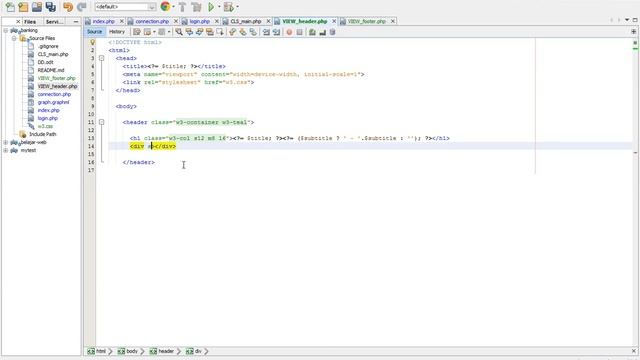Switch to the Files panel tab
Image resolution: width=640 pixels, height=360 pixels.
(30, 22)
